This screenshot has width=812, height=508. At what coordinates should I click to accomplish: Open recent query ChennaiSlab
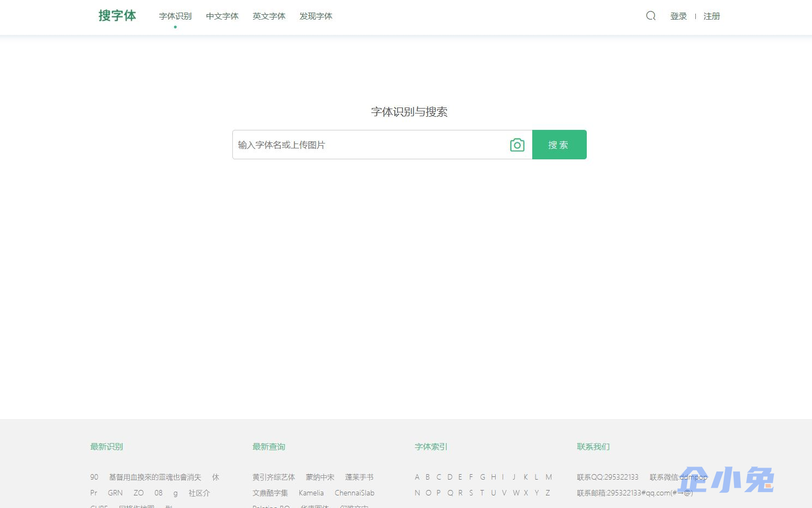coord(354,493)
